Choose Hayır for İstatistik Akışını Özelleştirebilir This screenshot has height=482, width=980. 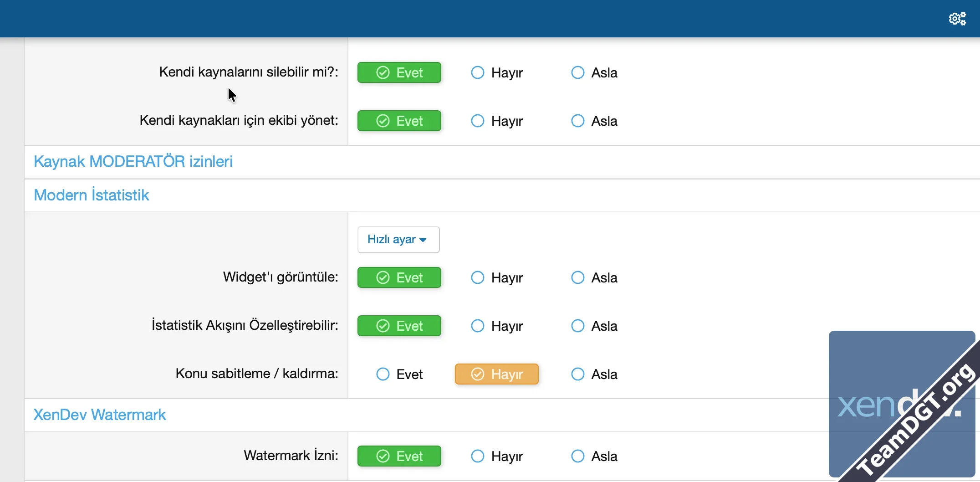[x=497, y=326]
